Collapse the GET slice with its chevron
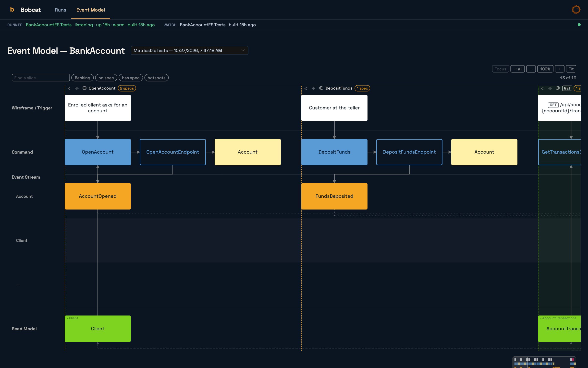Viewport: 588px width, 368px height. coord(542,88)
